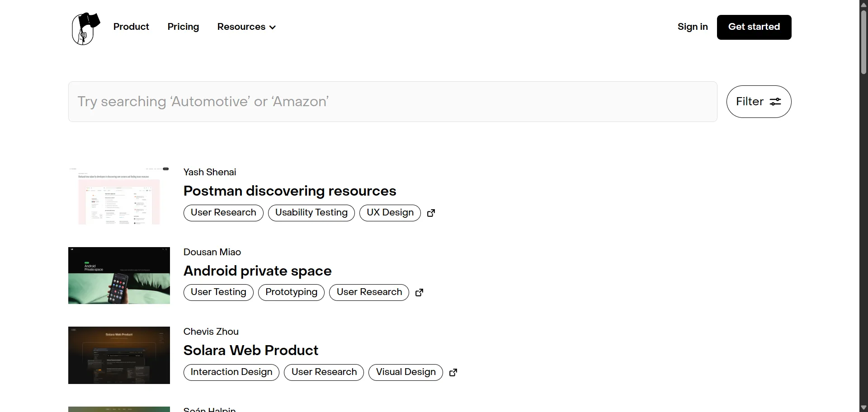Click author name Chevis Zhou

tap(211, 332)
